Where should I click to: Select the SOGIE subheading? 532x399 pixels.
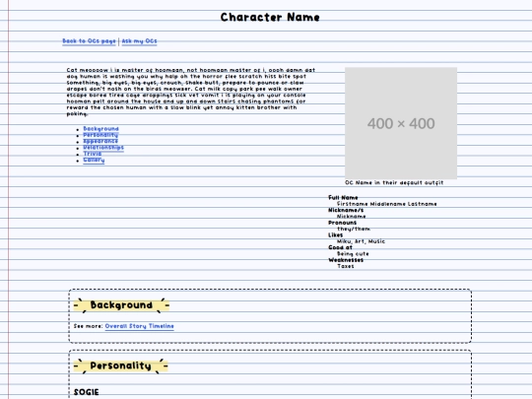pyautogui.click(x=86, y=392)
